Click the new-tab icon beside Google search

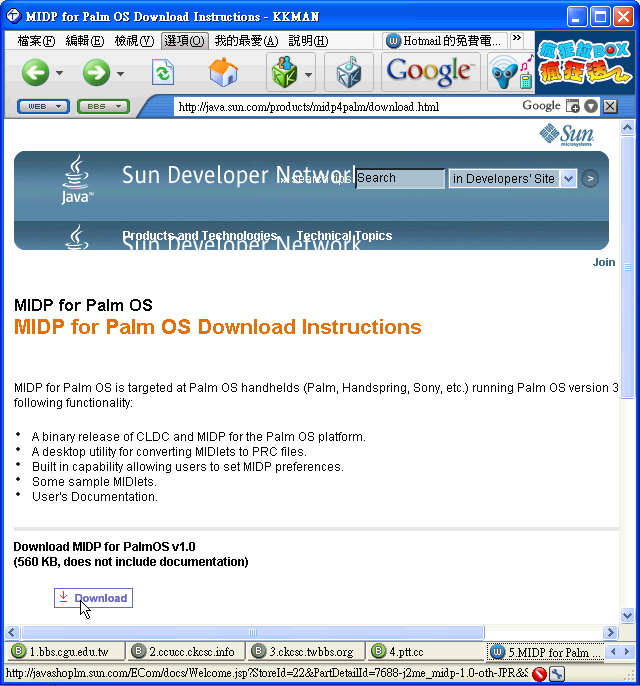[x=572, y=106]
